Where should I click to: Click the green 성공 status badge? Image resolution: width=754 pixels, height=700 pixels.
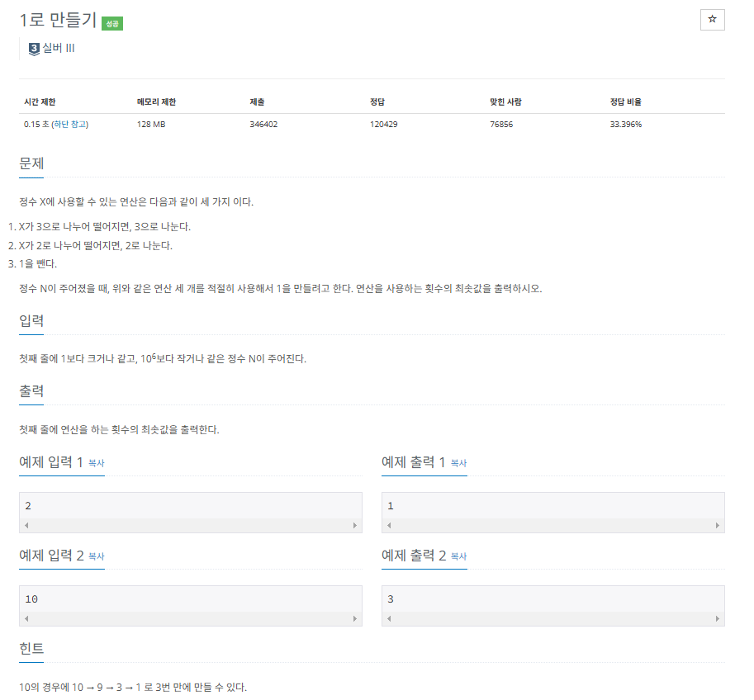[112, 24]
